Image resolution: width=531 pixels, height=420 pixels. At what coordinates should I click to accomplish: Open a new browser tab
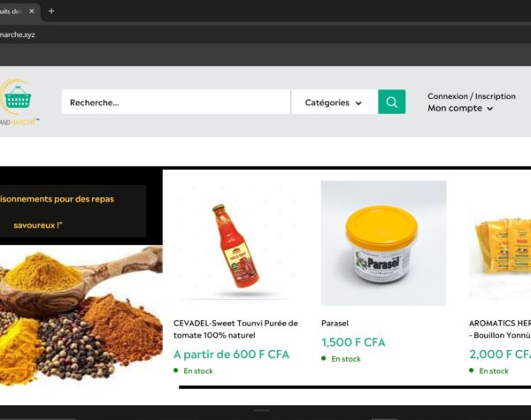pyautogui.click(x=51, y=11)
